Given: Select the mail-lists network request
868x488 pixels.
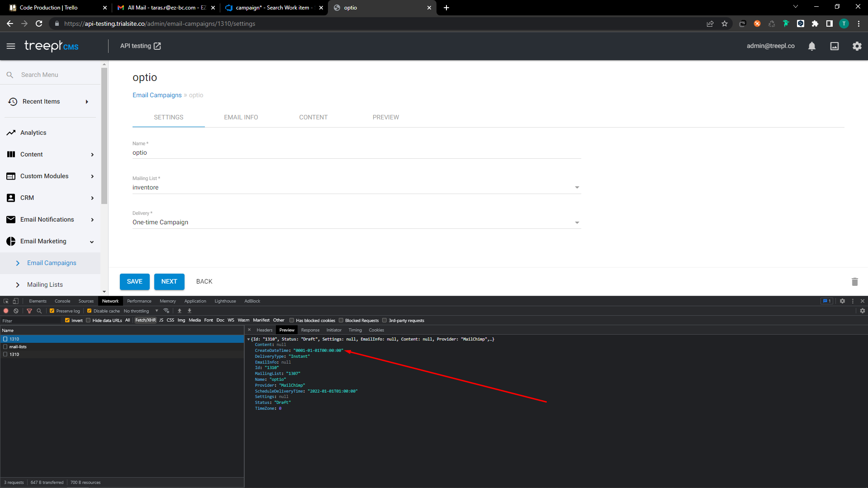Looking at the screenshot, I should 122,347.
